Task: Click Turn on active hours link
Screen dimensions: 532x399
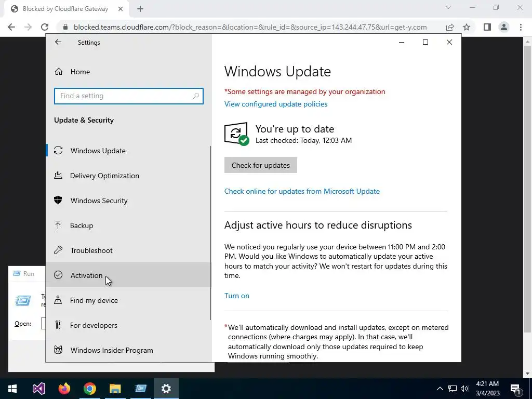Action: pos(237,296)
